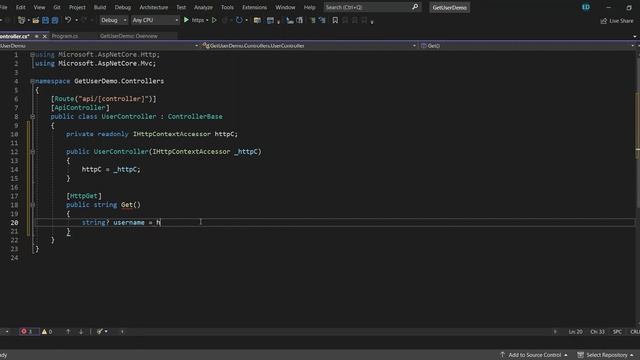Open the Git menu
Screen dimensions: 640x360
click(57, 7)
